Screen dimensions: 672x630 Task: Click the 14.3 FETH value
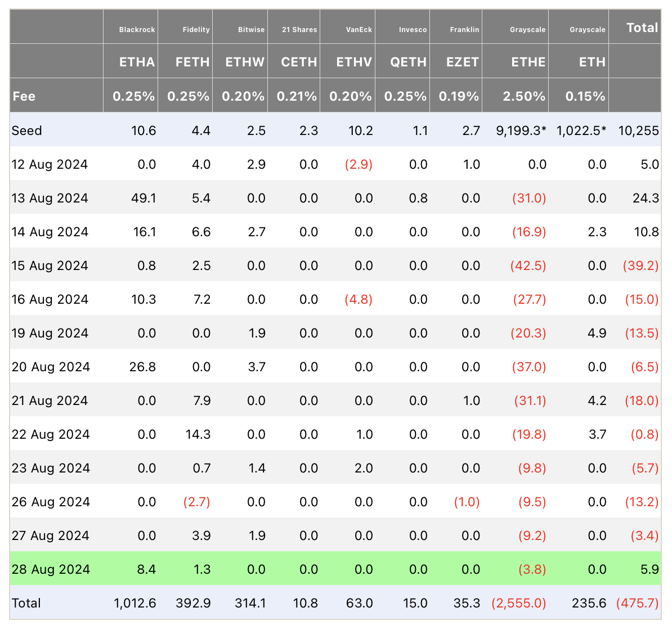point(198,435)
